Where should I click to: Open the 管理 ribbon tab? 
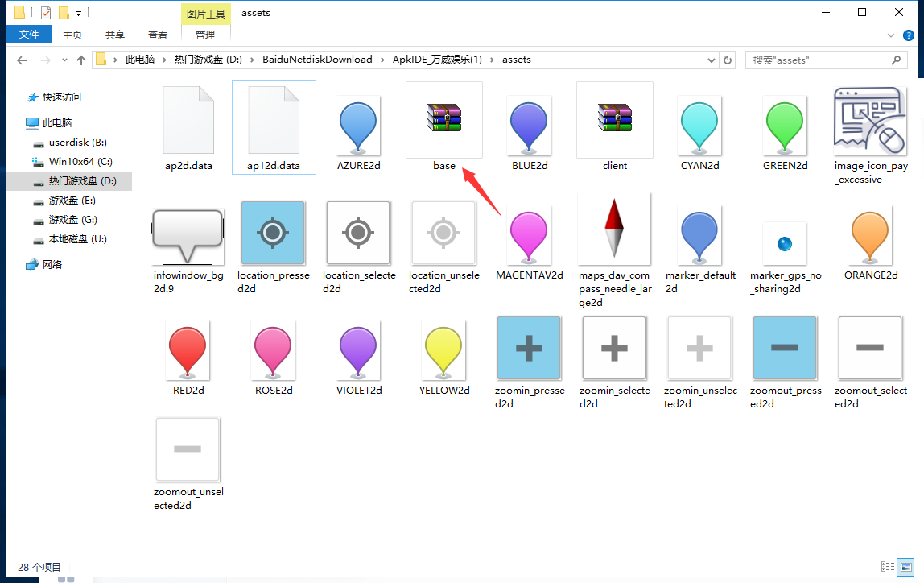click(x=205, y=35)
